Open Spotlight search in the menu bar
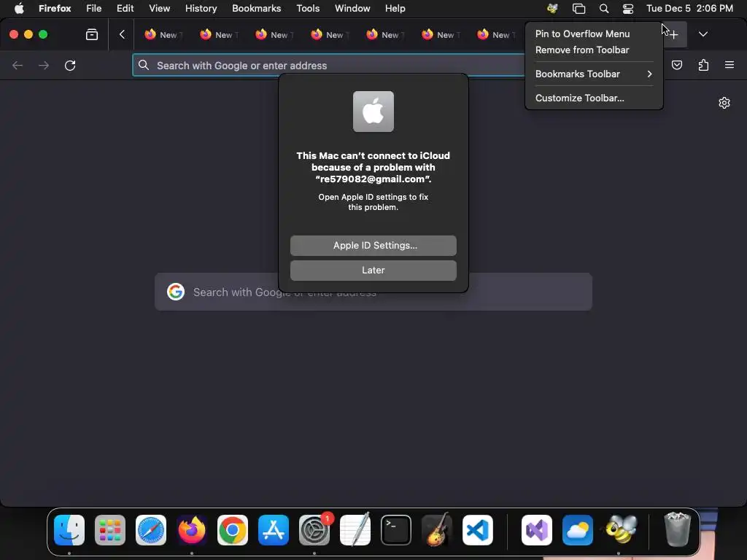Viewport: 747px width, 560px height. [x=603, y=8]
